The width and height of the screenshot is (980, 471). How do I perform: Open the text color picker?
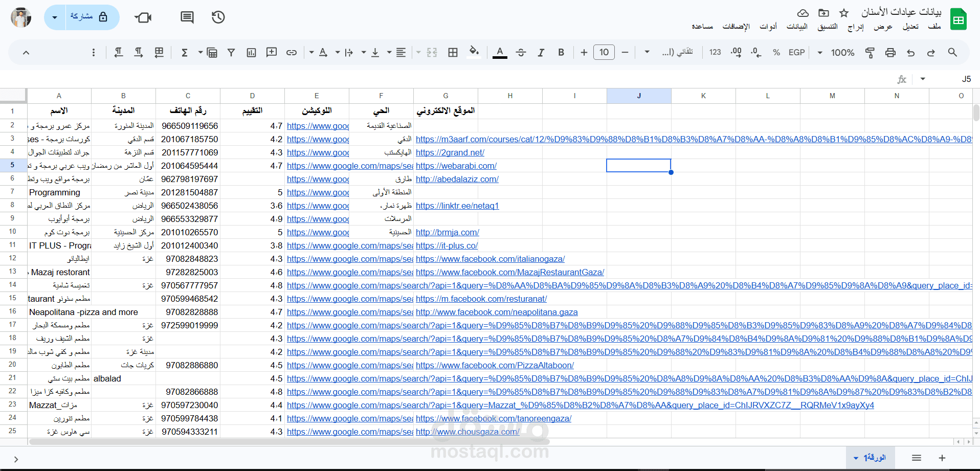point(500,52)
